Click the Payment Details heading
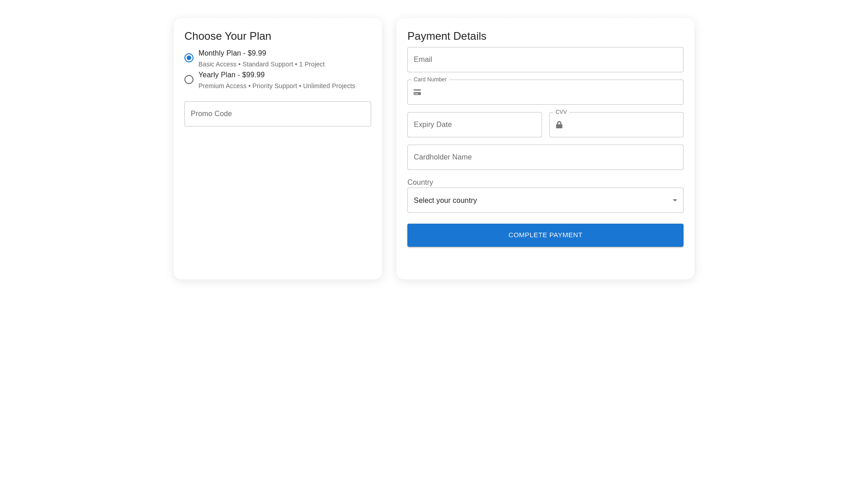 [x=446, y=36]
